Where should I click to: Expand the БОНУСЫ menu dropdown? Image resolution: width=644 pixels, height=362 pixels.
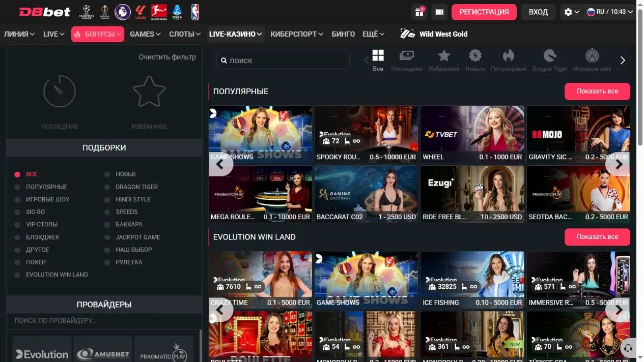click(x=98, y=34)
